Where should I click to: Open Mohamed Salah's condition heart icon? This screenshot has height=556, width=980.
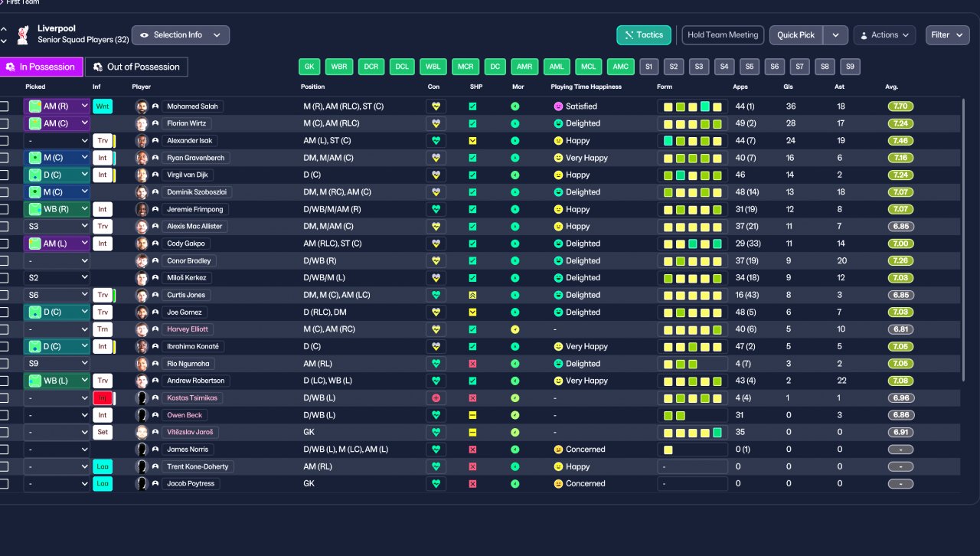point(436,106)
